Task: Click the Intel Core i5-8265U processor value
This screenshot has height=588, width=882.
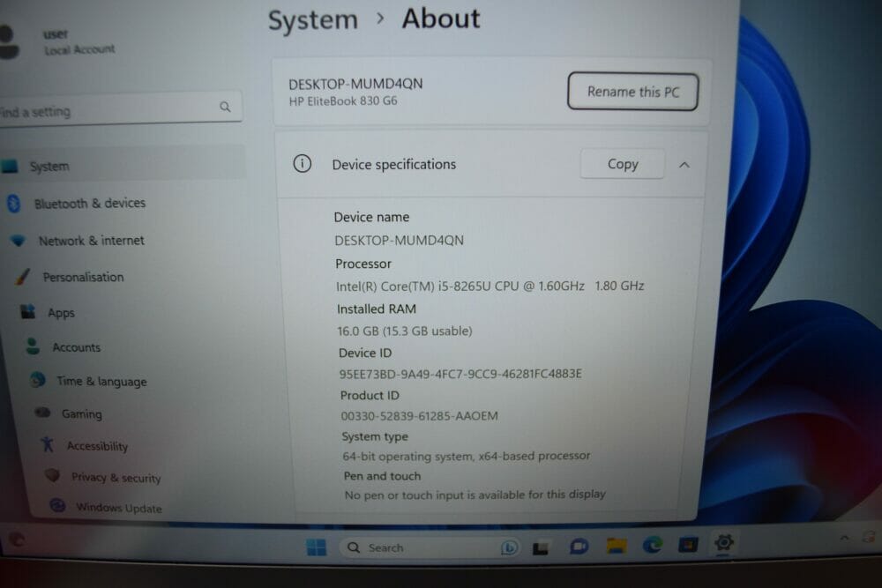Action: pyautogui.click(x=490, y=287)
